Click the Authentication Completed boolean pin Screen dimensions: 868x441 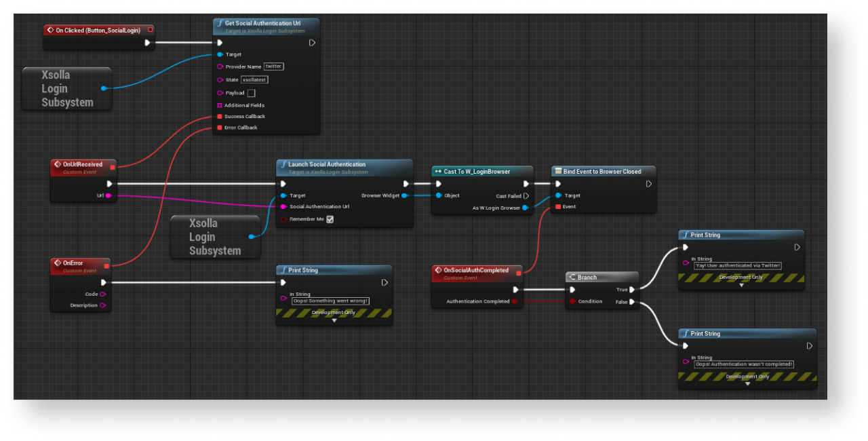tap(515, 301)
